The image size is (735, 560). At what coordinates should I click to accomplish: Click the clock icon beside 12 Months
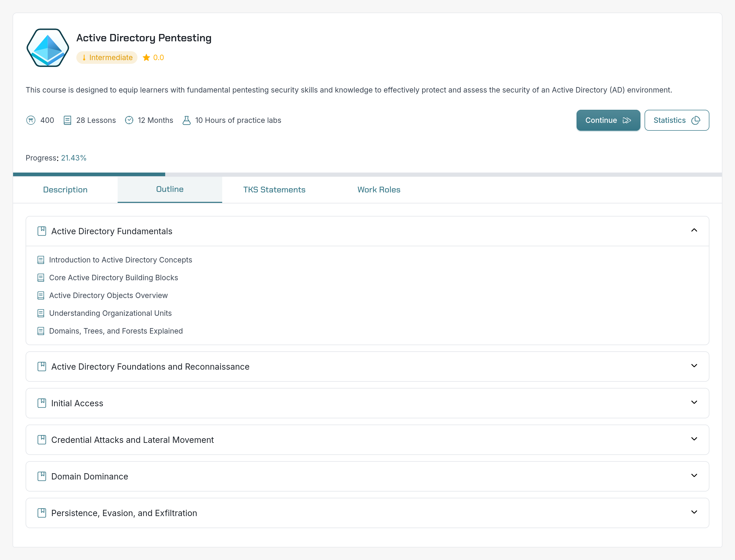tap(129, 120)
